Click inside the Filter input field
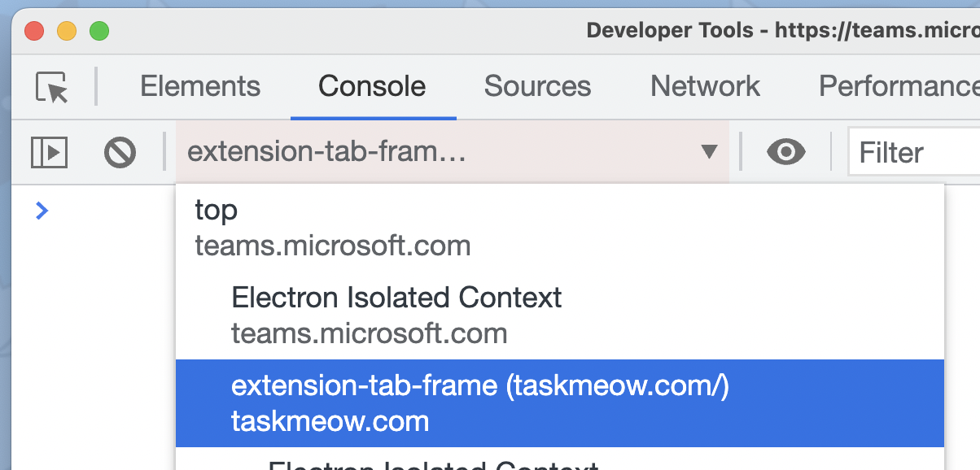Image resolution: width=980 pixels, height=470 pixels. 912,152
